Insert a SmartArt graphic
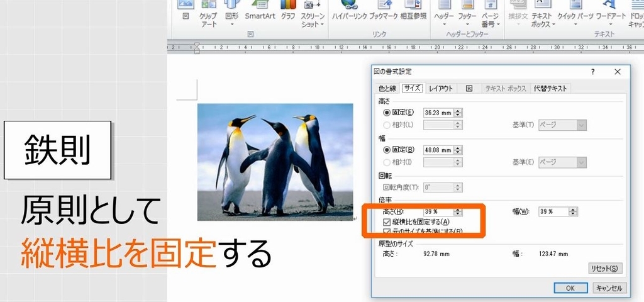 pos(260,11)
